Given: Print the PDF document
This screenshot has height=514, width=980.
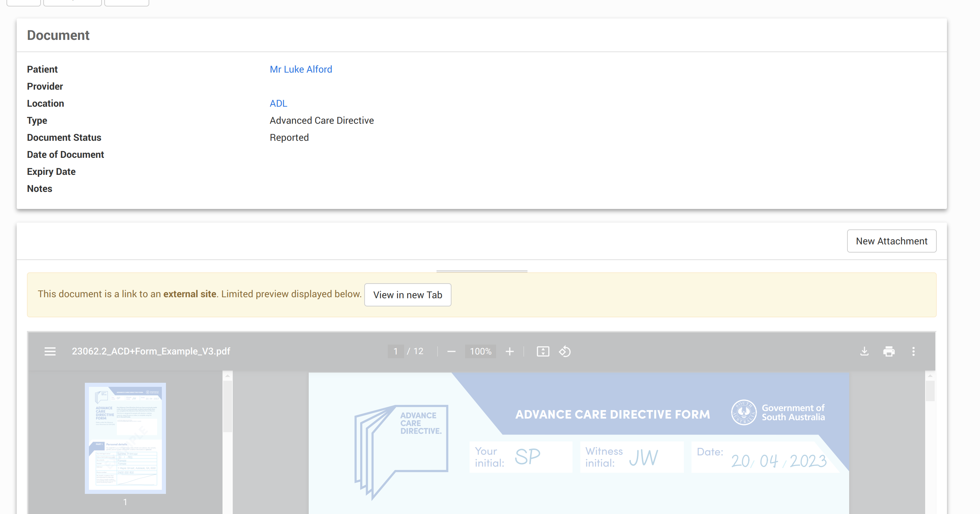Looking at the screenshot, I should point(889,351).
